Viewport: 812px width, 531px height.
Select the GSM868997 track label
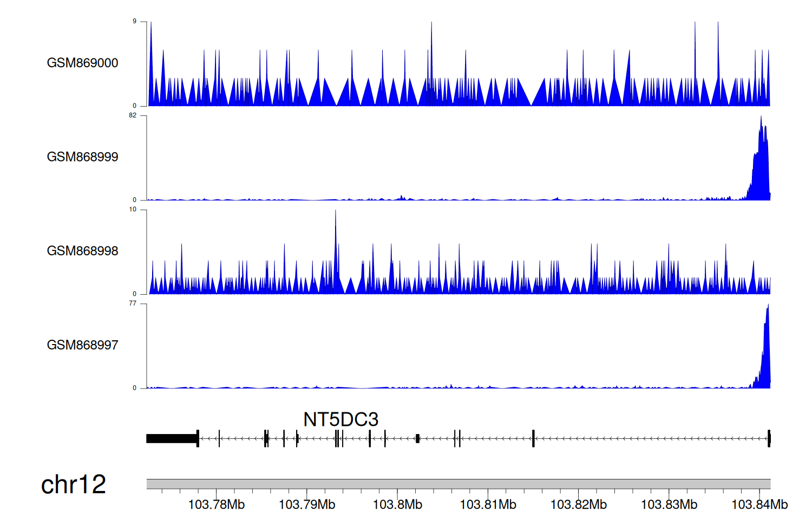[x=82, y=345]
